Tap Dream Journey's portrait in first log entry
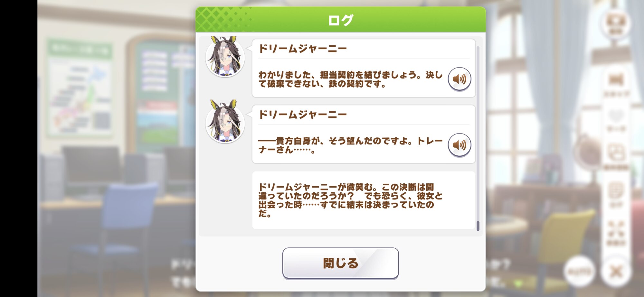This screenshot has height=297, width=644. pyautogui.click(x=225, y=57)
